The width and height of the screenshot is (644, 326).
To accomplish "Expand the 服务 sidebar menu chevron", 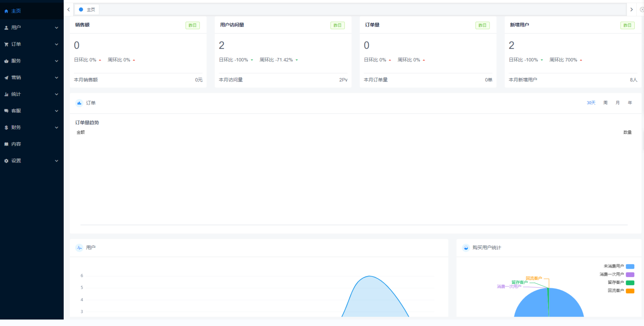I will [x=57, y=61].
